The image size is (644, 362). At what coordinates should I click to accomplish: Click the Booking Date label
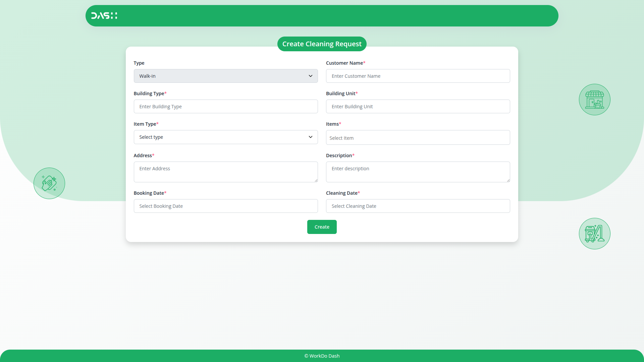(x=150, y=193)
